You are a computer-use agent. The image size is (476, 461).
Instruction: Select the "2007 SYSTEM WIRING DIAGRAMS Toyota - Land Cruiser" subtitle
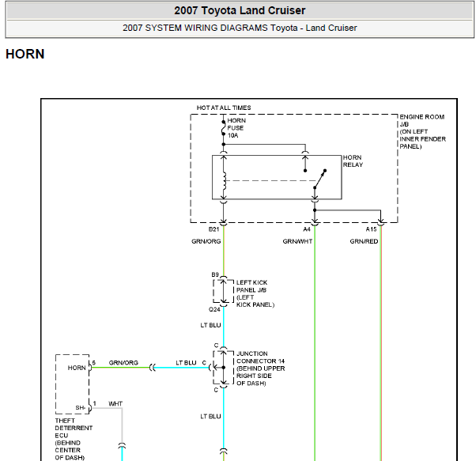[x=240, y=28]
